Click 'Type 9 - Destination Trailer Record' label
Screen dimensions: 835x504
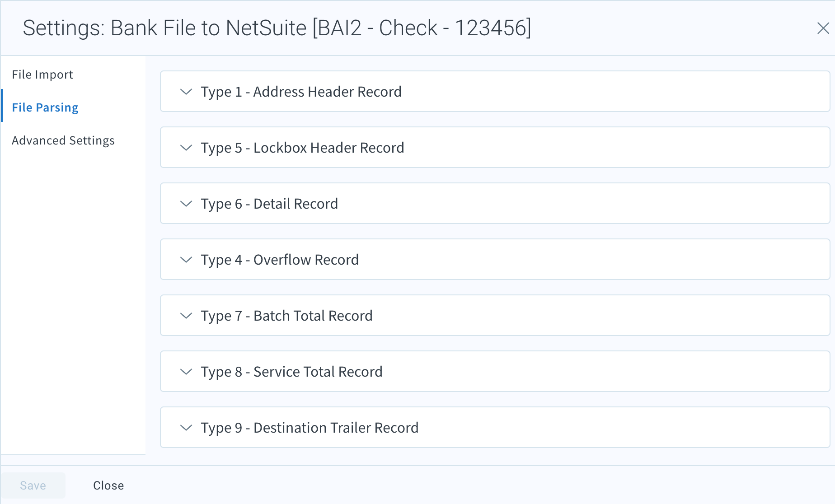pyautogui.click(x=310, y=428)
